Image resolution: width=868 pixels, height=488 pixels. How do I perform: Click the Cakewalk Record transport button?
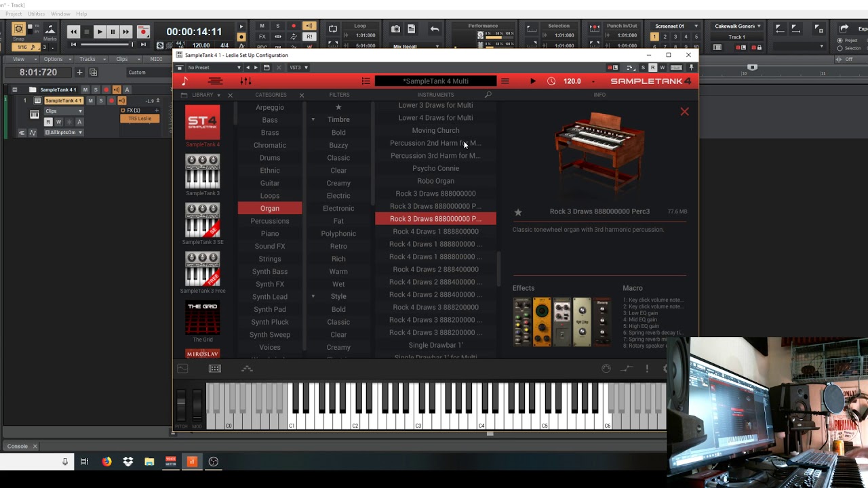coord(143,32)
